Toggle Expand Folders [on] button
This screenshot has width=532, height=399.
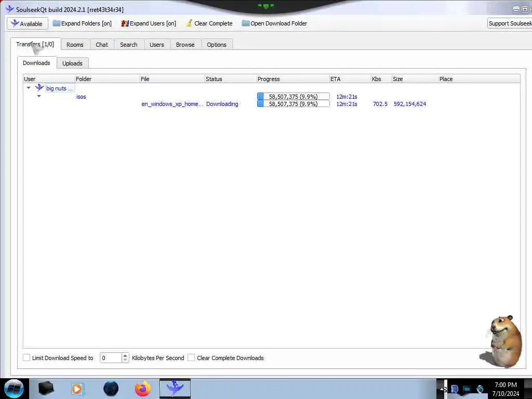click(x=82, y=23)
